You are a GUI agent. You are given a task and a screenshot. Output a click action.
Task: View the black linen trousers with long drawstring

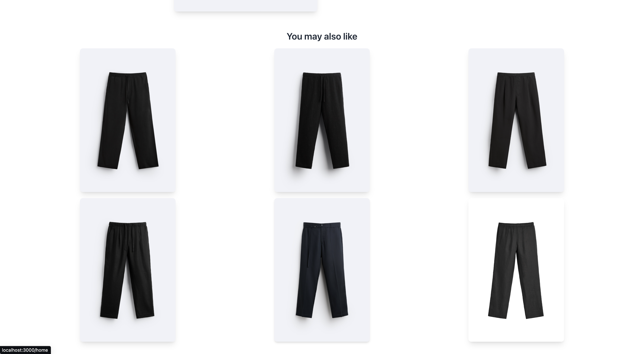128,270
